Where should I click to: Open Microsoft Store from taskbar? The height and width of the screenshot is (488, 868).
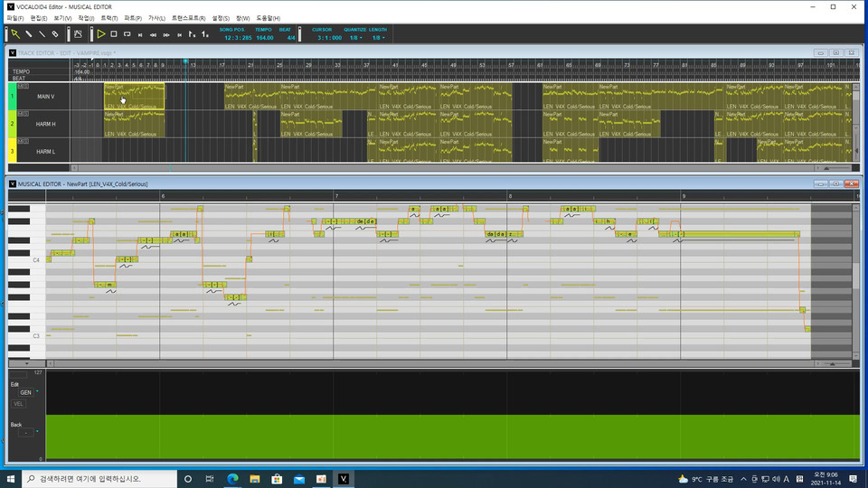[x=277, y=479]
